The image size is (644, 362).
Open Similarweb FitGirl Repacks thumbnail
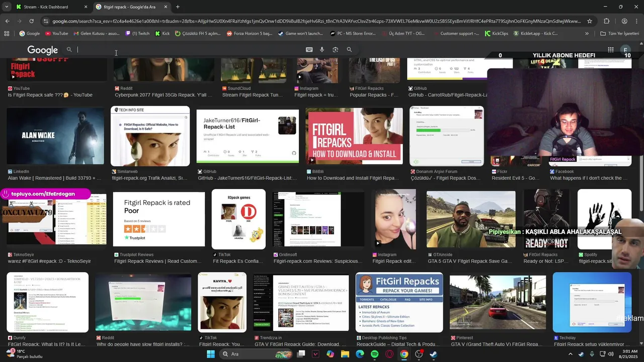coord(150,136)
